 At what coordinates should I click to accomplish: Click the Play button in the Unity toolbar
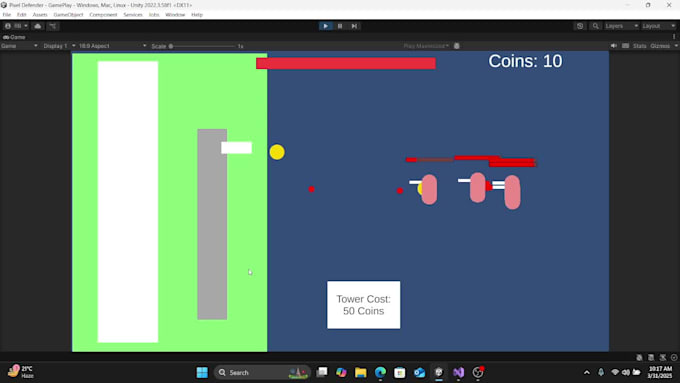click(x=326, y=26)
